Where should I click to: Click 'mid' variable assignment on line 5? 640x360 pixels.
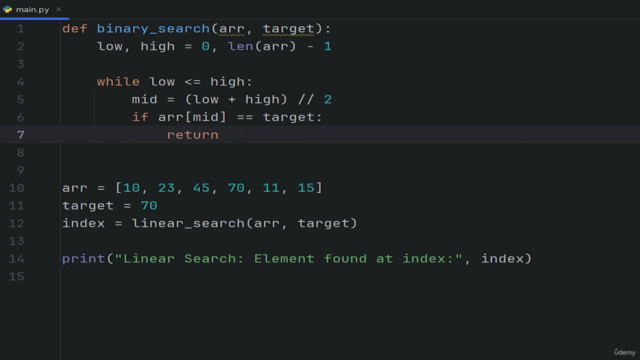tap(144, 99)
